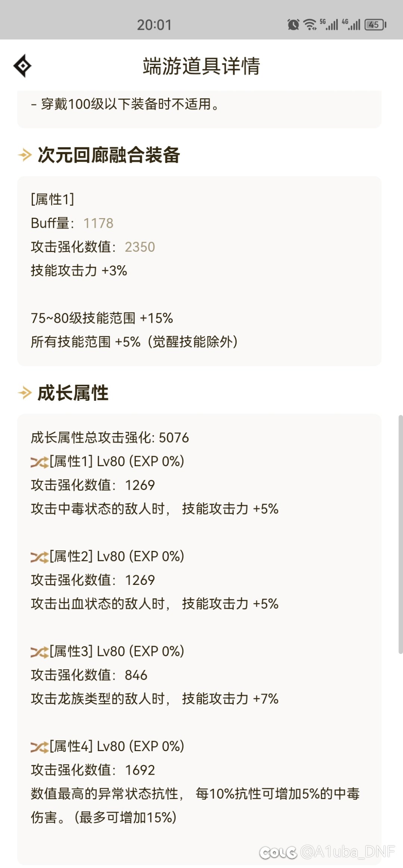403x868 pixels.
Task: Open the 次元回廊融合装备 section heading
Action: 109,155
